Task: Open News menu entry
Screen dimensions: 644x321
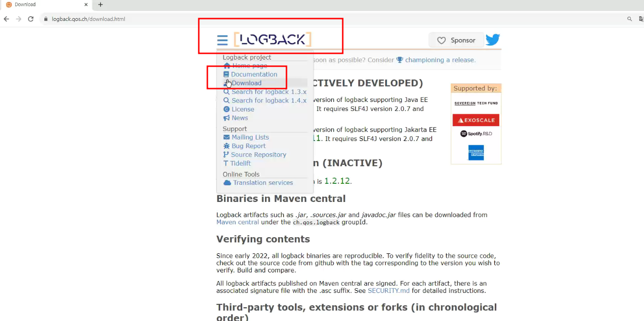Action: 240,118
